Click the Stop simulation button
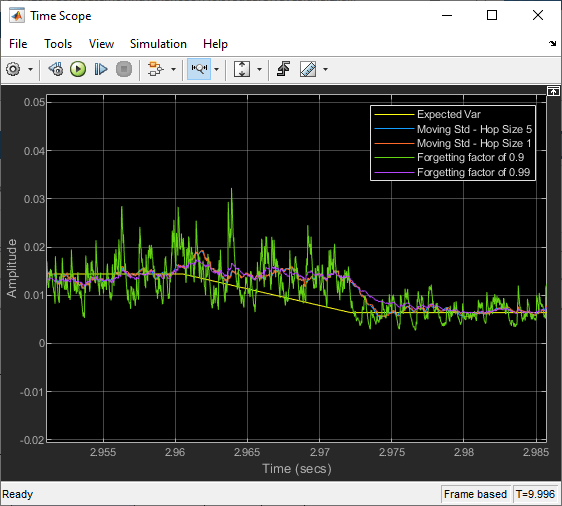562x506 pixels. click(x=124, y=69)
